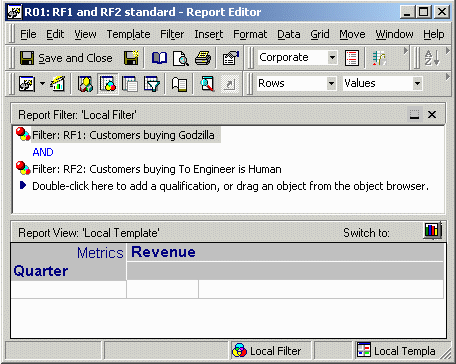The image size is (456, 364).
Task: Open the Move menu
Action: [352, 34]
